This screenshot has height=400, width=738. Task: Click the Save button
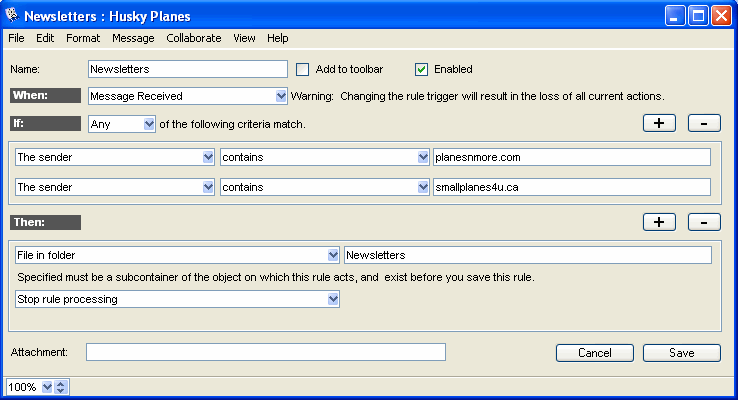(x=681, y=353)
